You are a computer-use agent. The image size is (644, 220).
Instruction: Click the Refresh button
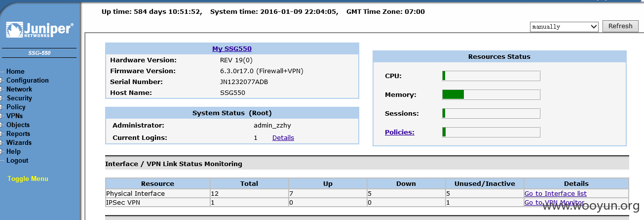pyautogui.click(x=620, y=26)
